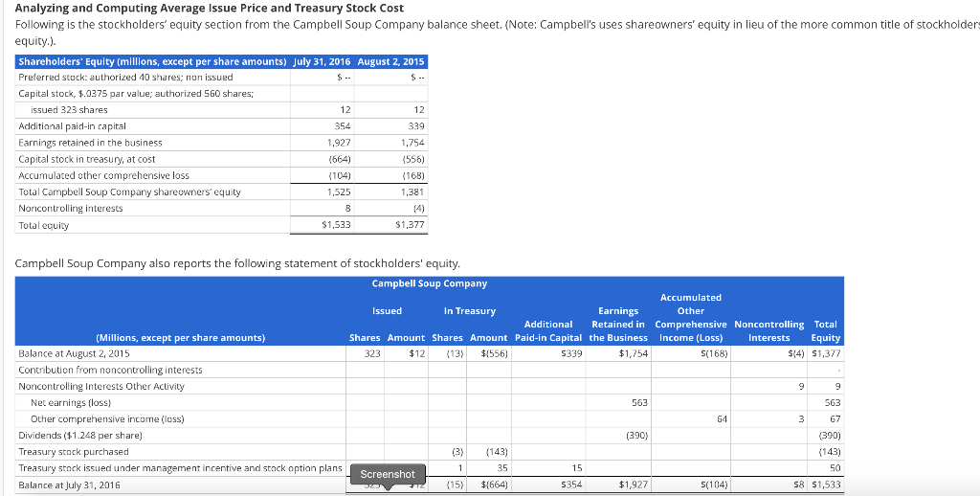
Task: Select the 1,381 total shareowners' equity value
Action: (x=412, y=192)
